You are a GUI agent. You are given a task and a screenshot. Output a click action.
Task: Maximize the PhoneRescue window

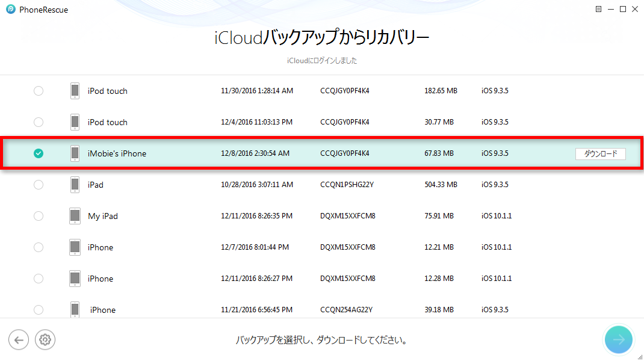[623, 9]
